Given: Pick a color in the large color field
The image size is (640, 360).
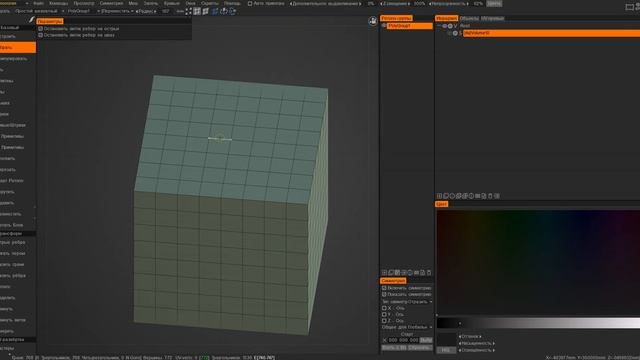Looking at the screenshot, I should [538, 262].
